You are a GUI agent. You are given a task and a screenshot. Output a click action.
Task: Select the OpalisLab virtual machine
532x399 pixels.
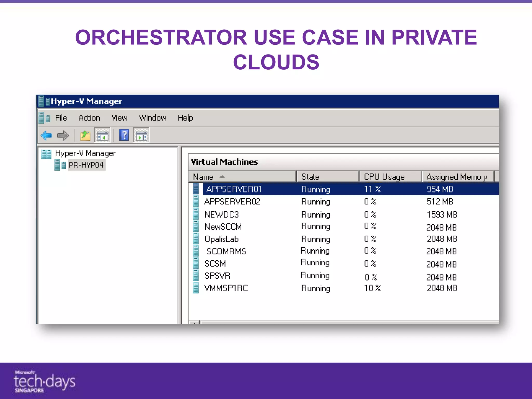pyautogui.click(x=221, y=239)
